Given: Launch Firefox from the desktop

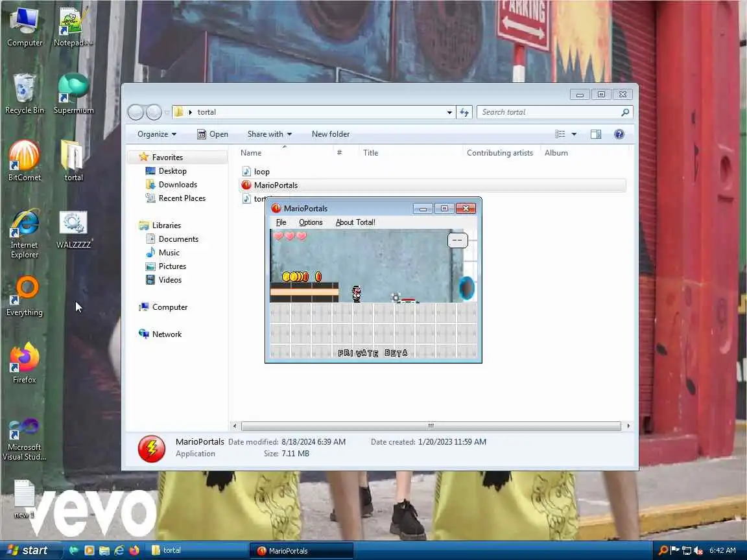Looking at the screenshot, I should [x=24, y=364].
